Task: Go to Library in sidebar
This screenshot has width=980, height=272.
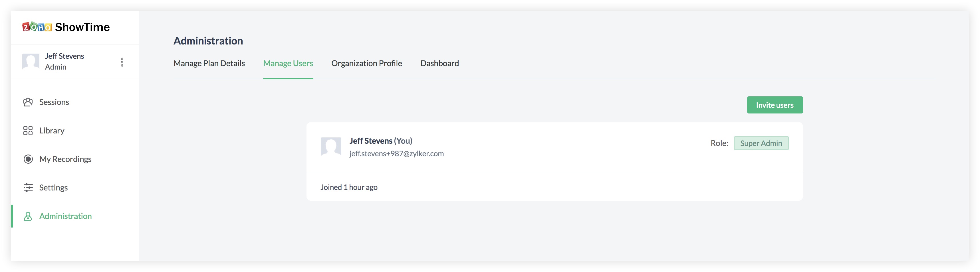Action: [52, 131]
